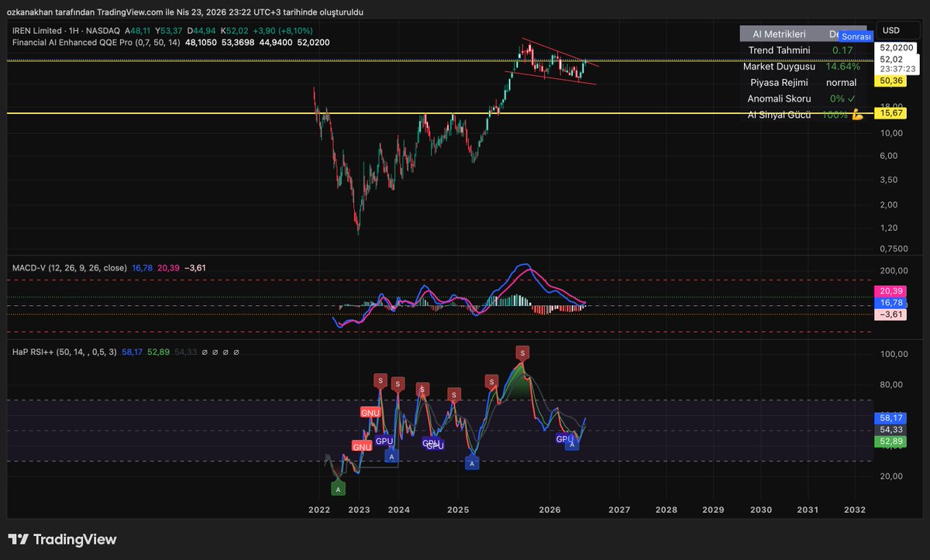Select the lower red GNU signal label
930x560 pixels.
coord(362,447)
